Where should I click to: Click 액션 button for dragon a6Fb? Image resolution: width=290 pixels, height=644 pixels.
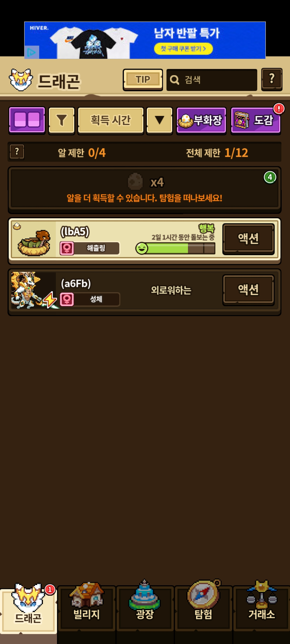(x=248, y=290)
